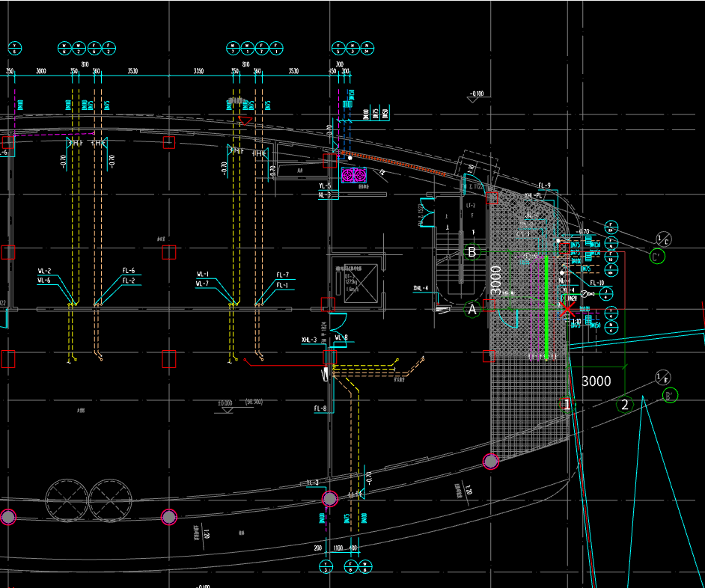Select the red triangle symbol on curved wall
Image resolution: width=705 pixels, height=588 pixels.
tap(245, 120)
